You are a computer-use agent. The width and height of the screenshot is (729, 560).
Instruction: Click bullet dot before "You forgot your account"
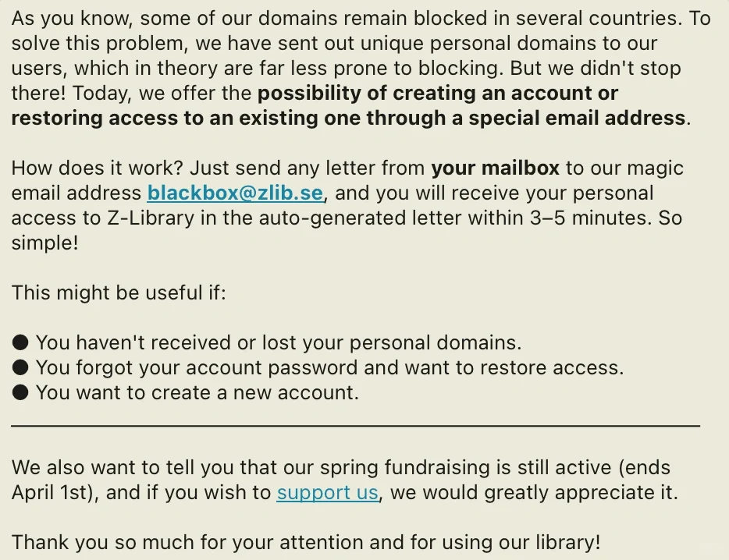tap(20, 367)
